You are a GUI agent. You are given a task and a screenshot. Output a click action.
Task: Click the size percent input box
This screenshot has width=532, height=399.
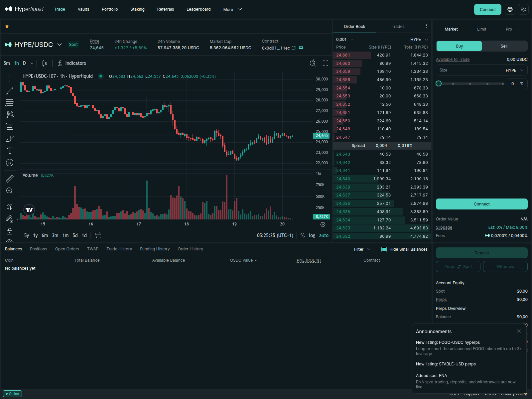coord(517,84)
